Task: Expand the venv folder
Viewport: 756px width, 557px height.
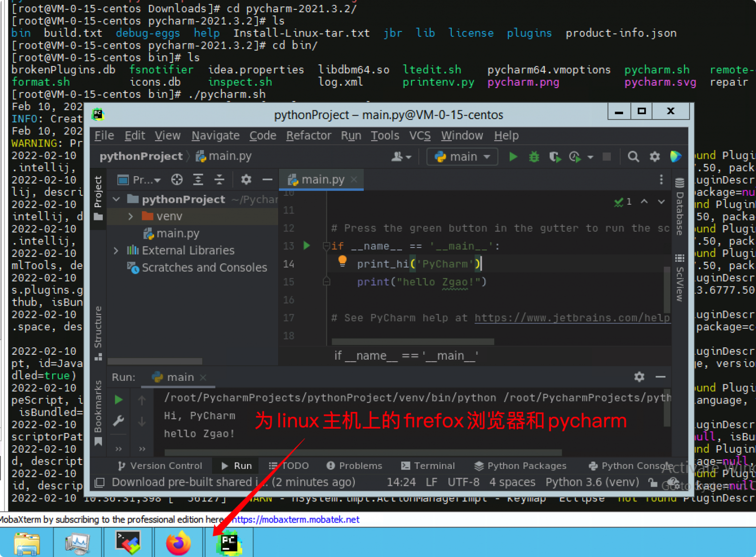Action: [130, 217]
